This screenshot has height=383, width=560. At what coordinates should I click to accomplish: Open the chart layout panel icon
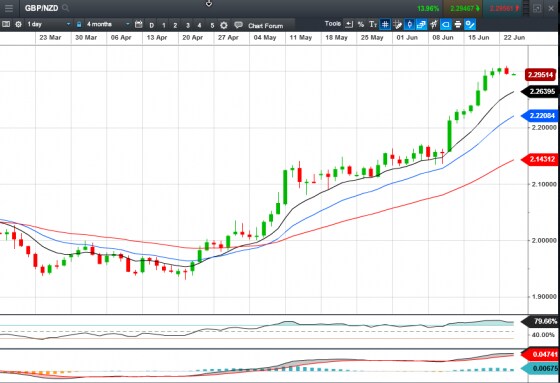[x=6, y=24]
